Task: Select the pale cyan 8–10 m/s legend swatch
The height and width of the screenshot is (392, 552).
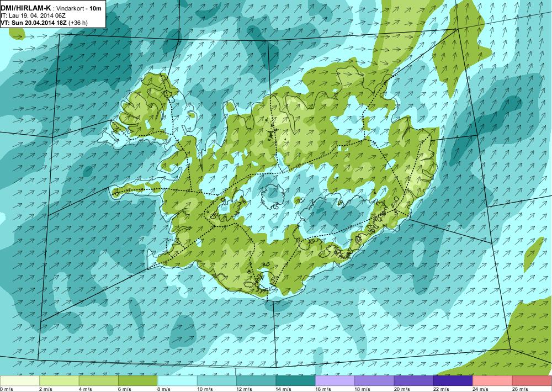Action: coord(177,381)
